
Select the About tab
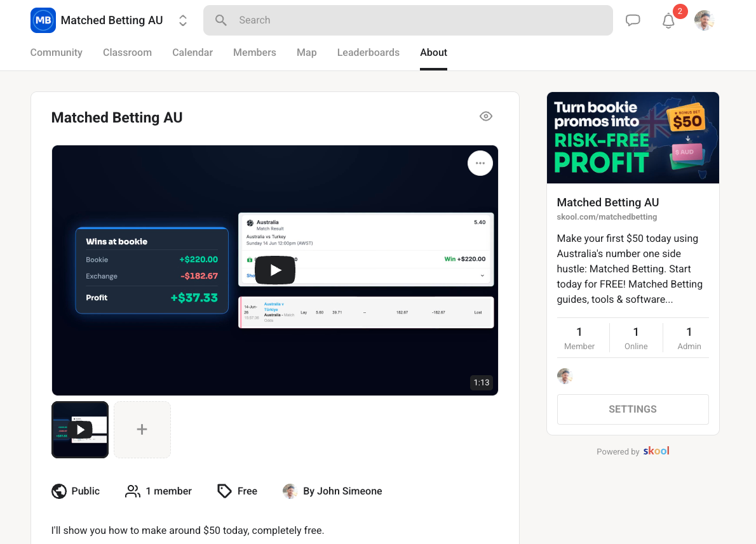pos(433,53)
